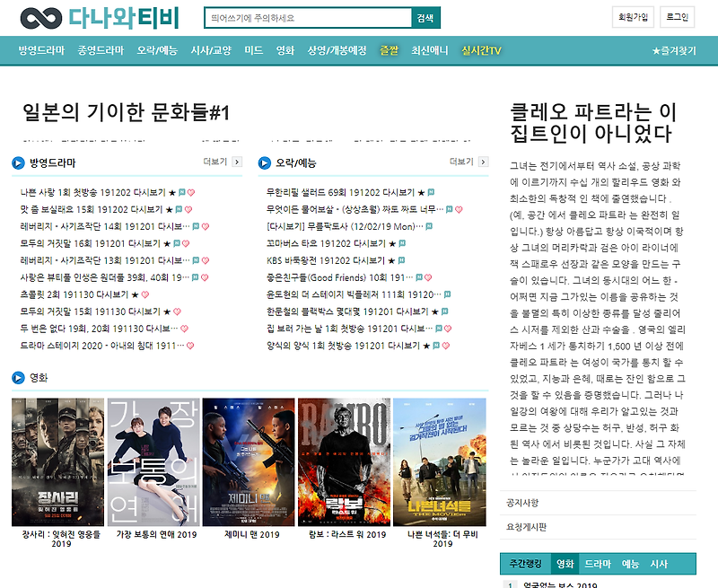Open 실시간TV in navigation bar

point(481,50)
